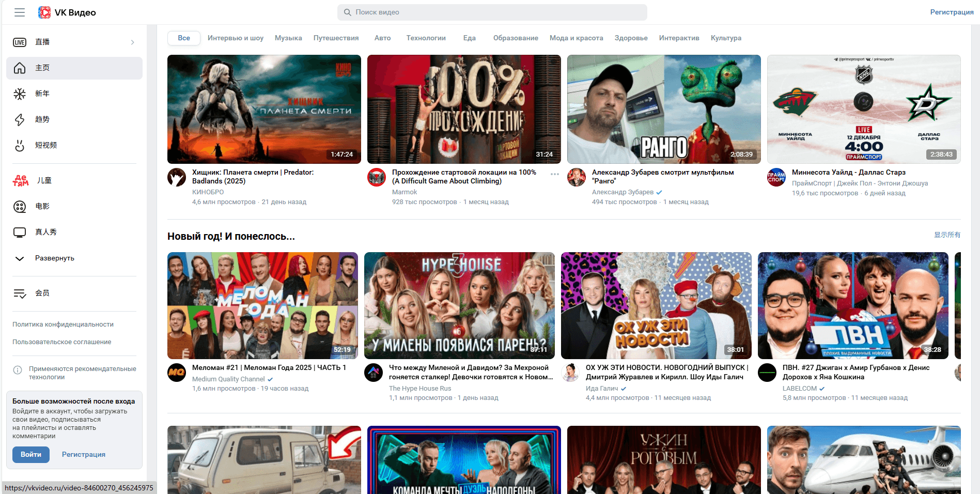This screenshot has height=494, width=980.
Task: Expand the 直播 chevron arrow
Action: pos(133,42)
